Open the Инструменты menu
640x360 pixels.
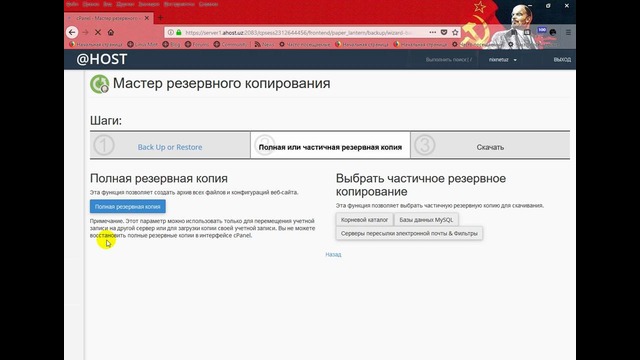pos(179,4)
